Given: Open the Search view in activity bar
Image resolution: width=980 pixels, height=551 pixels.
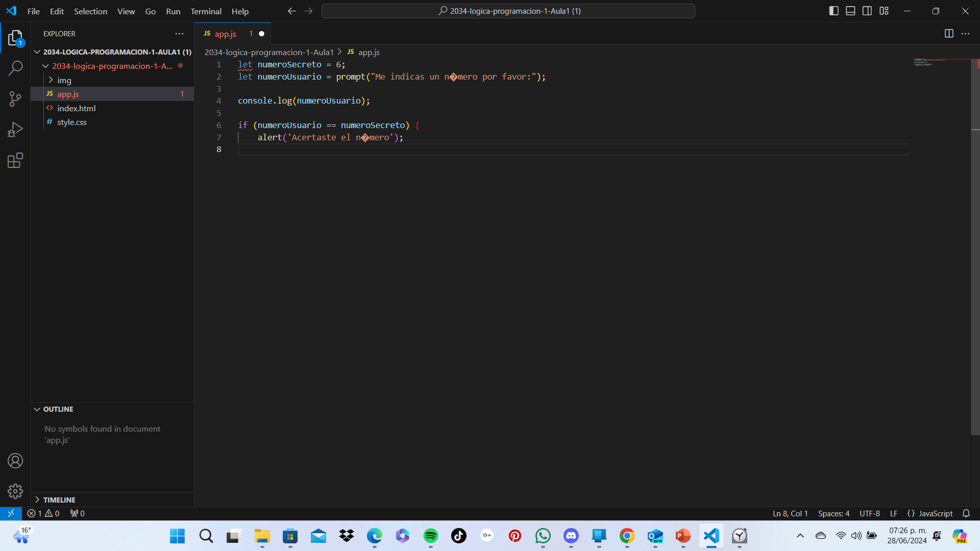Looking at the screenshot, I should point(15,68).
